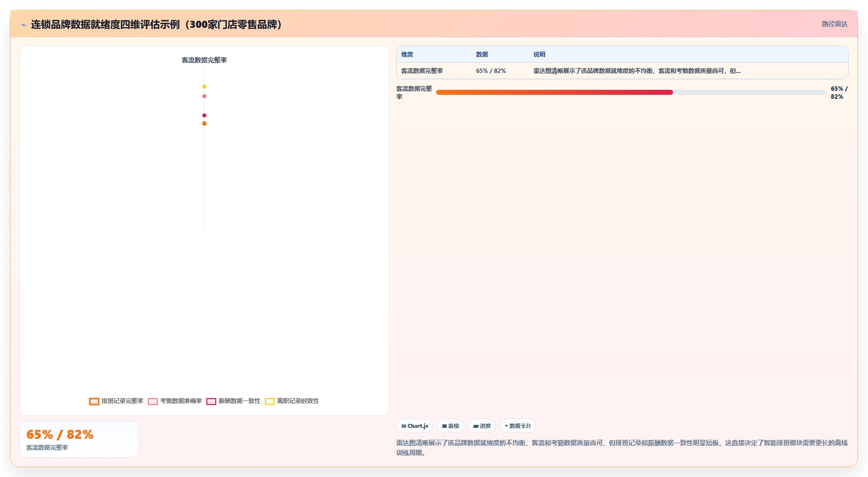This screenshot has height=477, width=868.
Task: Click the orange data point on radar chart
Action: (x=204, y=124)
